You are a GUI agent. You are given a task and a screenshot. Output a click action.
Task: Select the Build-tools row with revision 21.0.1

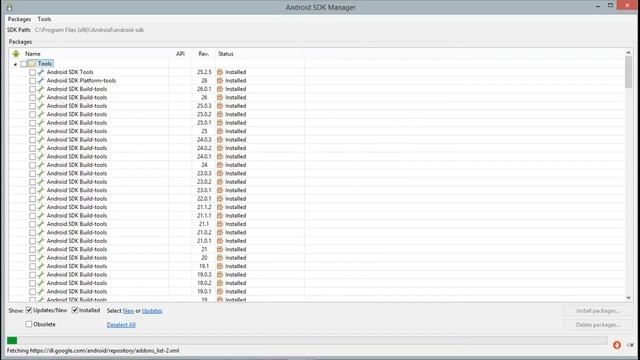coord(77,241)
